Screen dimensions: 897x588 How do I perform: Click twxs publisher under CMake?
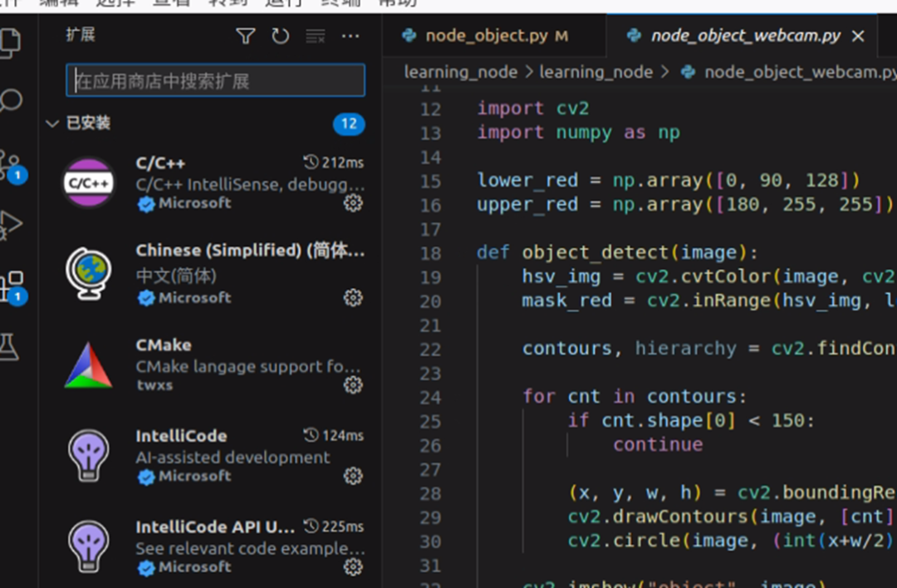coord(154,385)
